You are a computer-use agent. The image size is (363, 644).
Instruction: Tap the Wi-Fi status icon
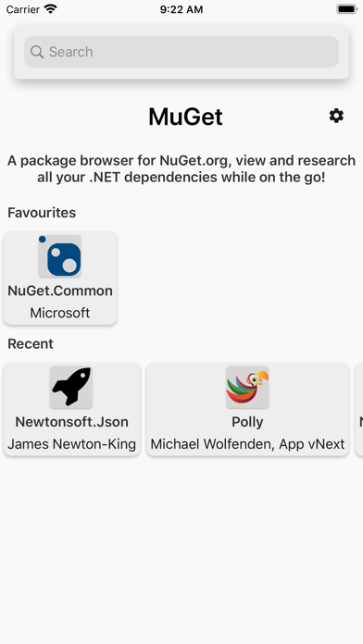pyautogui.click(x=51, y=9)
